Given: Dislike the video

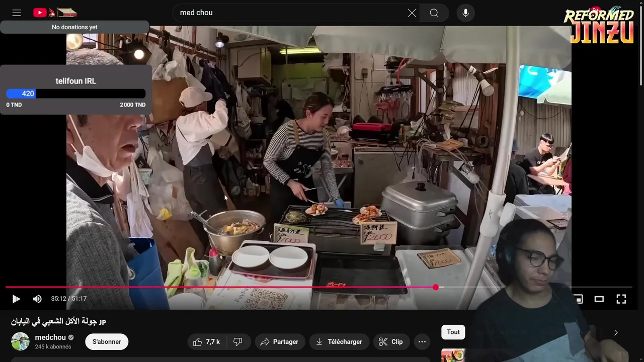Looking at the screenshot, I should pyautogui.click(x=238, y=342).
